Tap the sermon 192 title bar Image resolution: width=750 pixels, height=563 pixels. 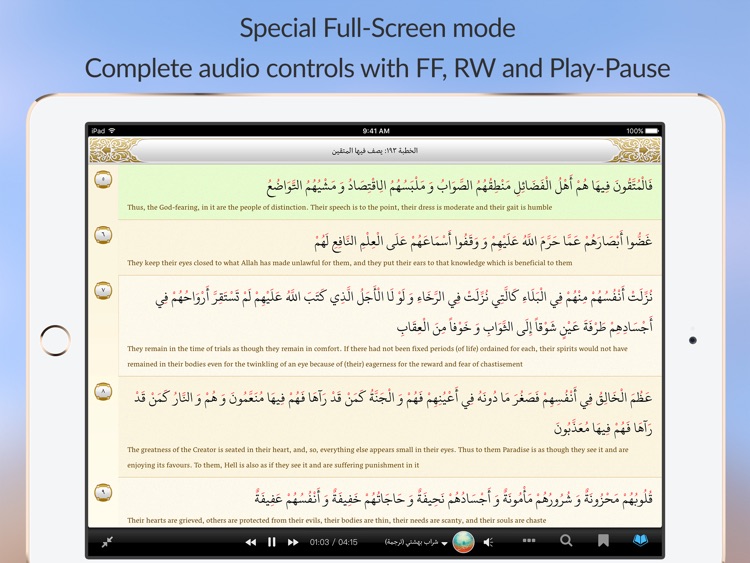pyautogui.click(x=375, y=151)
